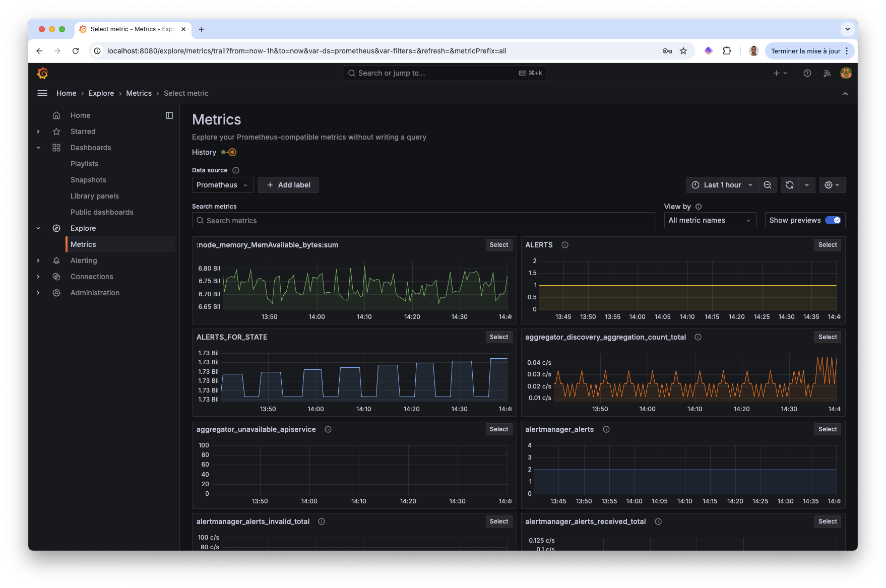The width and height of the screenshot is (886, 588).
Task: Open the Prometheus data source dropdown
Action: tap(222, 185)
